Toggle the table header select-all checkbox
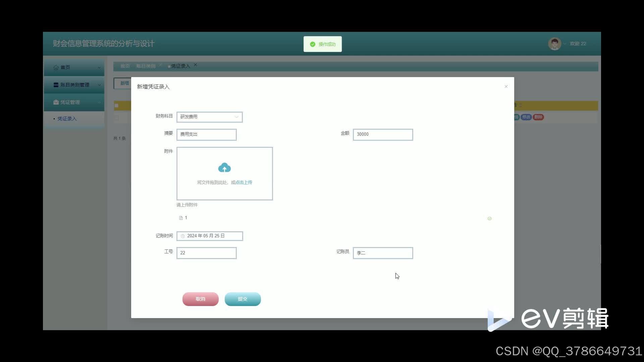Viewport: 644px width, 362px height. [x=116, y=106]
